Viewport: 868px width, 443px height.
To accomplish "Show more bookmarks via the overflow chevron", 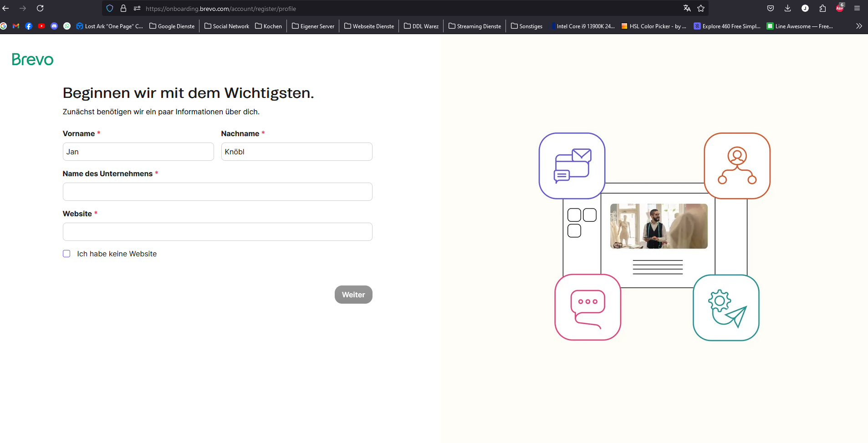I will (859, 26).
